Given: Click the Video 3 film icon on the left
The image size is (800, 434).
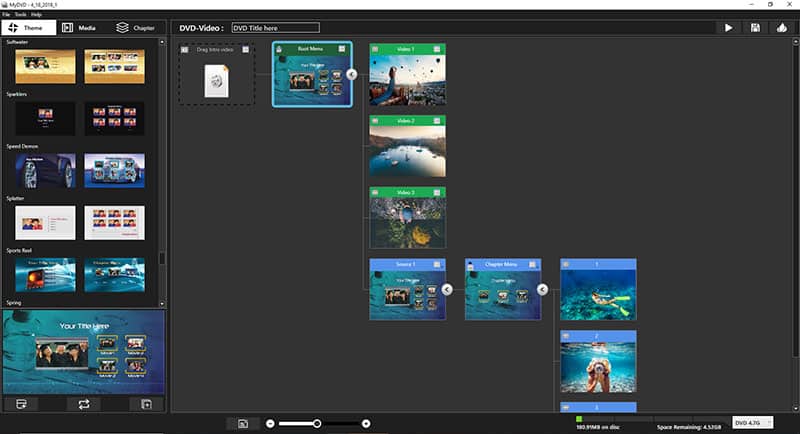Looking at the screenshot, I should click(x=375, y=192).
